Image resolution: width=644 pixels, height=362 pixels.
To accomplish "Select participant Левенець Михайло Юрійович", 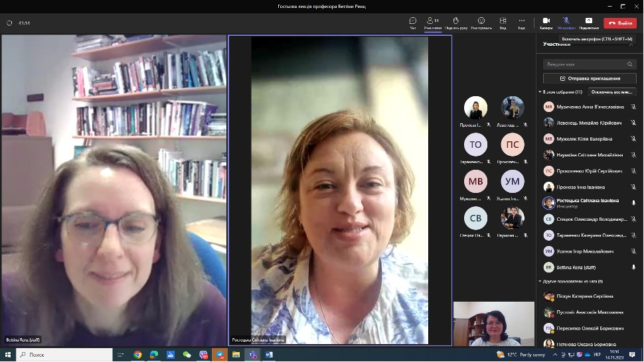I will [590, 123].
